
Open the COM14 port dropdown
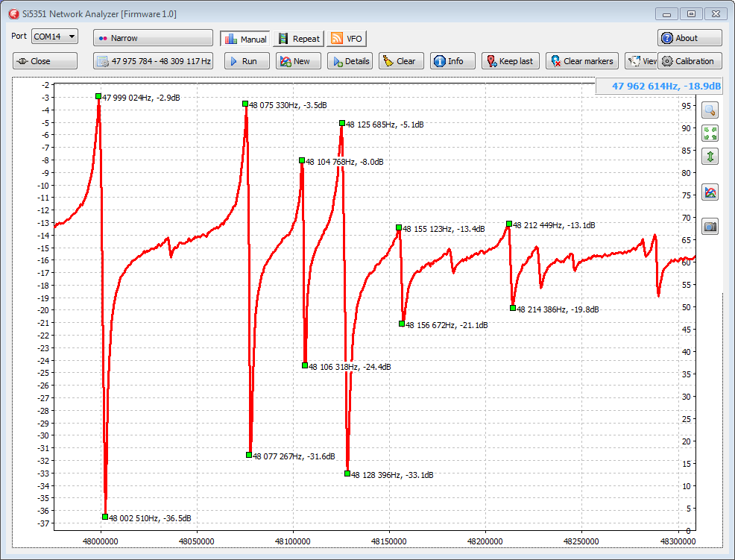[x=55, y=37]
